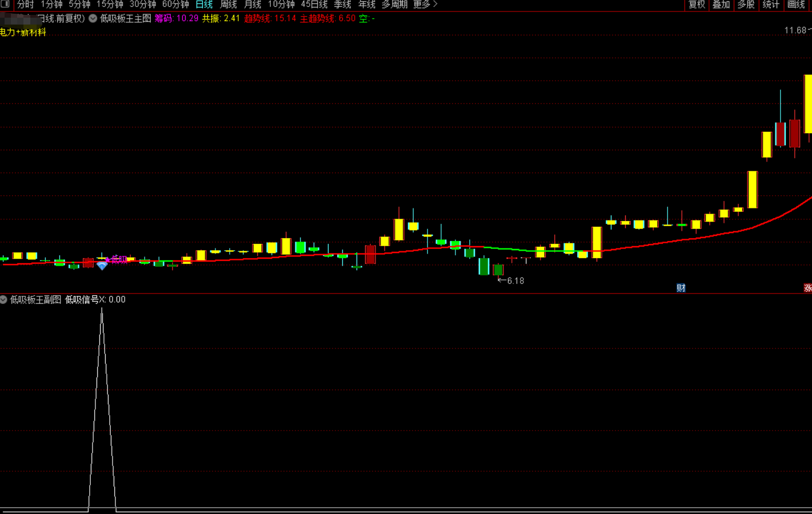Viewport: 812px width, 514px height.
Task: Click the 统计 statistics button
Action: click(771, 5)
